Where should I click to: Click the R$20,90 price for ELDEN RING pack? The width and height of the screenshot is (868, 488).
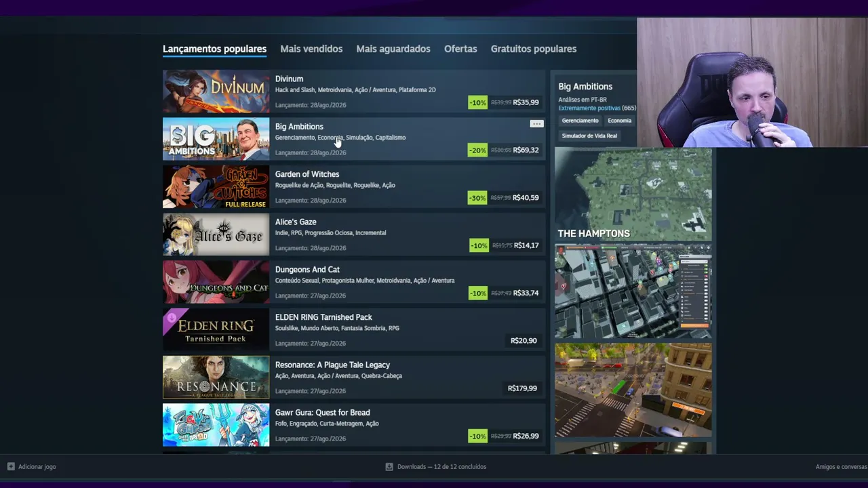point(524,341)
